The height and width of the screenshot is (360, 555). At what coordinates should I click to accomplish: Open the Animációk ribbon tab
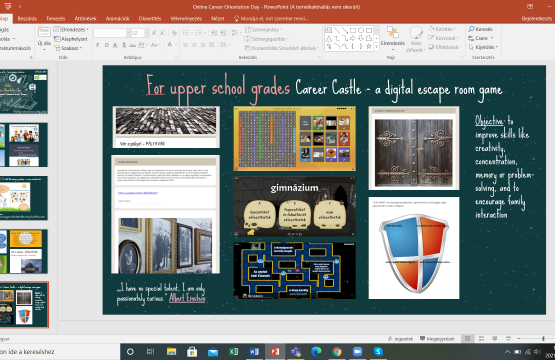(x=118, y=18)
